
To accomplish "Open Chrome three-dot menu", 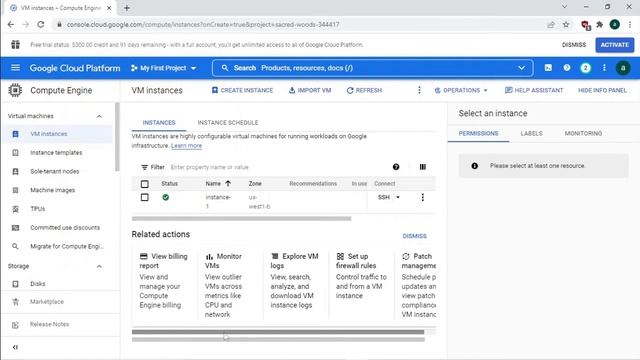I will 630,24.
